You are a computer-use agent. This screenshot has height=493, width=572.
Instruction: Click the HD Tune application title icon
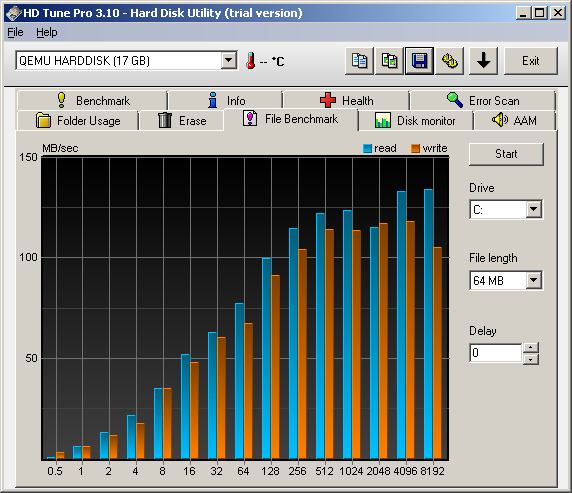(x=13, y=13)
